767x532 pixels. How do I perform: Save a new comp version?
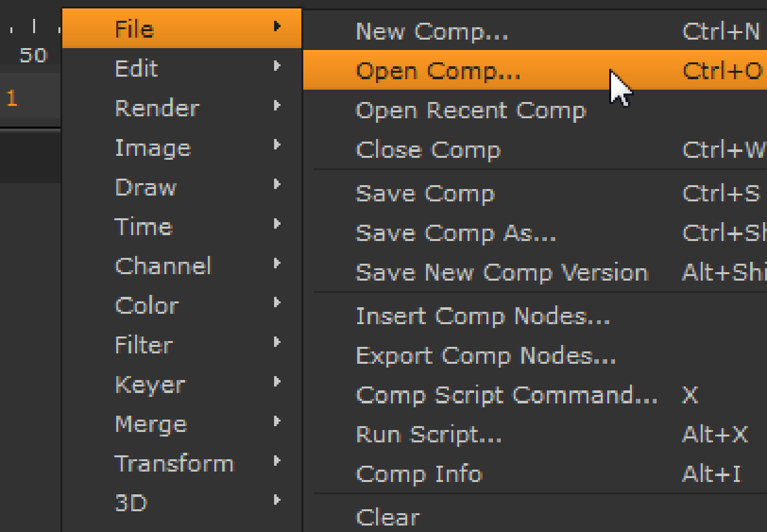(501, 273)
